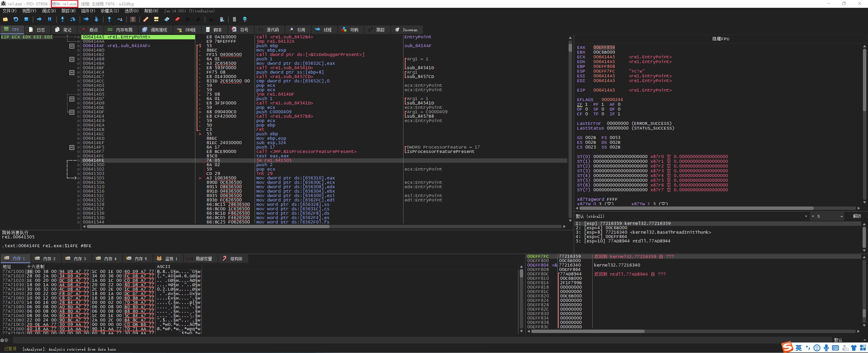This screenshot has width=868, height=353.
Task: Click the step into toolbar icon
Action: tap(62, 19)
